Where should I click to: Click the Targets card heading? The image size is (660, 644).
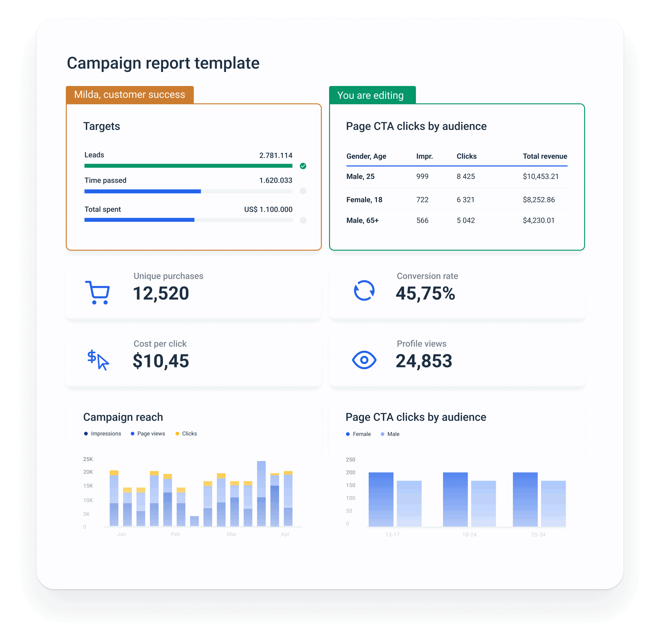click(102, 126)
